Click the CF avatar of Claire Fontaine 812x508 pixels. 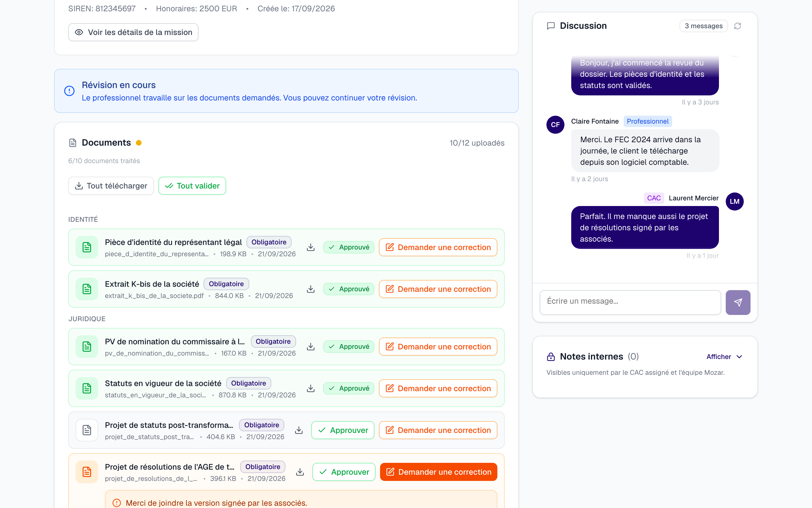[555, 125]
